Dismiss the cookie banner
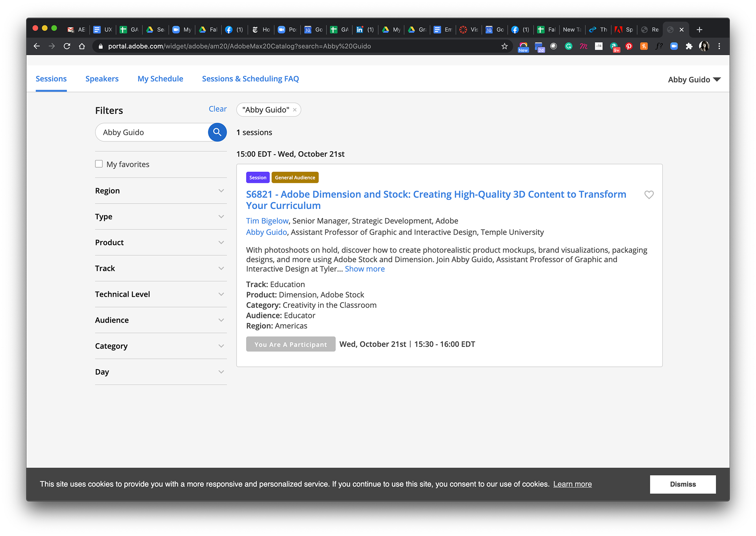Viewport: 756px width, 536px height. tap(683, 484)
